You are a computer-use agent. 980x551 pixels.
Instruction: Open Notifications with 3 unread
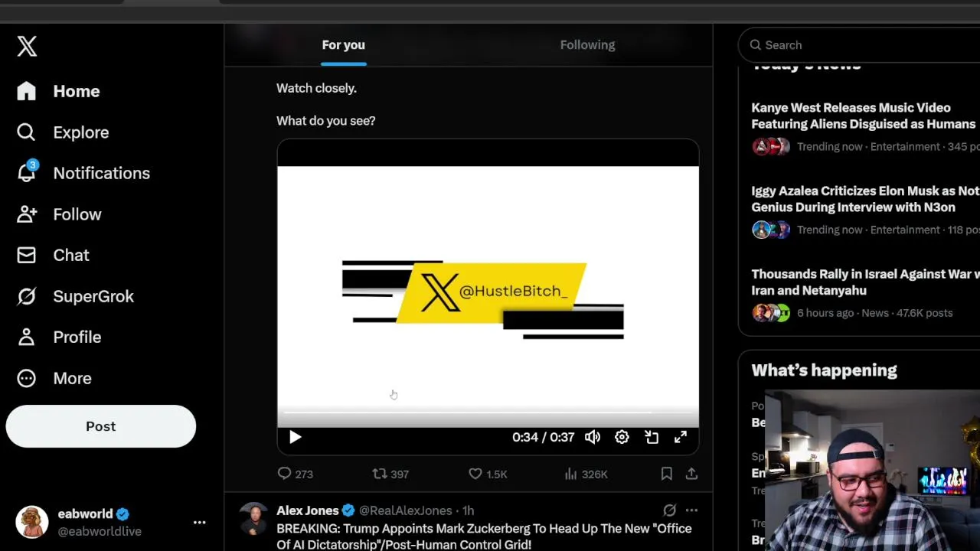pyautogui.click(x=83, y=173)
